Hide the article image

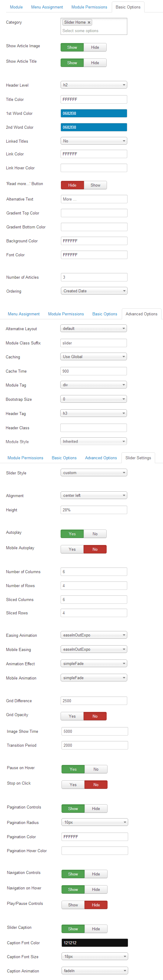point(95,48)
